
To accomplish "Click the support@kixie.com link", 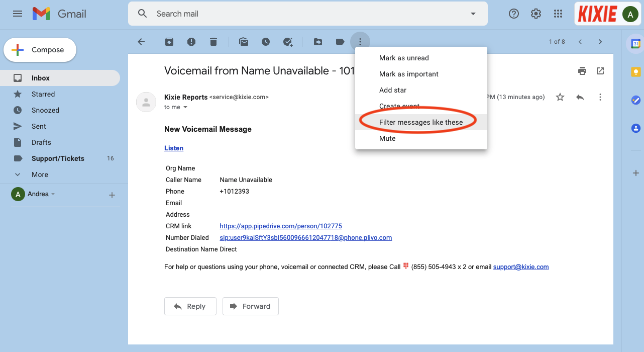I will (x=521, y=267).
